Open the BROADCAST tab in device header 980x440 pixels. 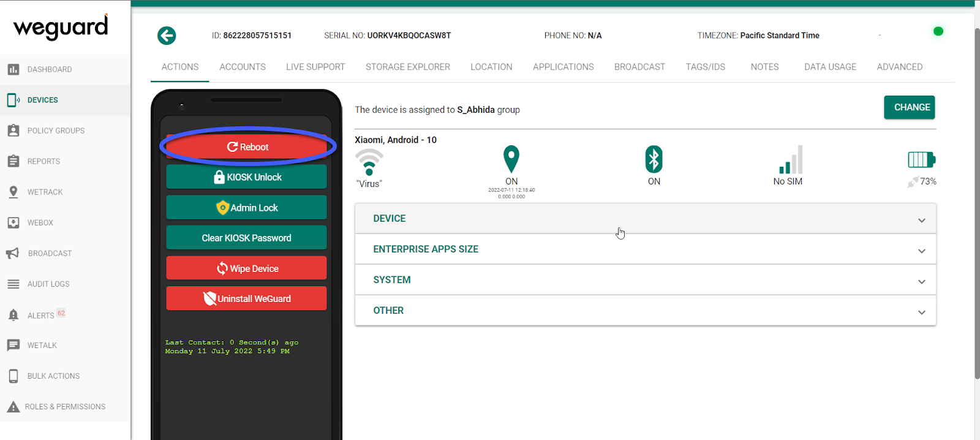tap(639, 67)
